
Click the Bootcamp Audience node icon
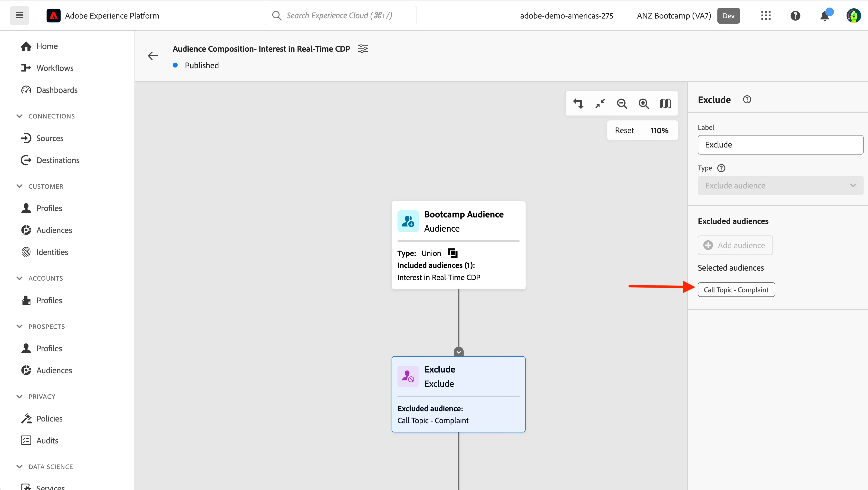click(408, 221)
